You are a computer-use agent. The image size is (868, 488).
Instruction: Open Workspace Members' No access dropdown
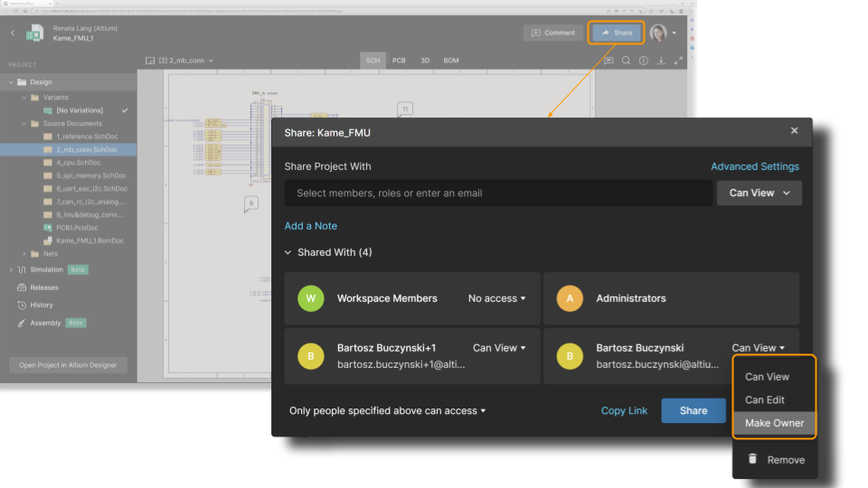coord(496,298)
